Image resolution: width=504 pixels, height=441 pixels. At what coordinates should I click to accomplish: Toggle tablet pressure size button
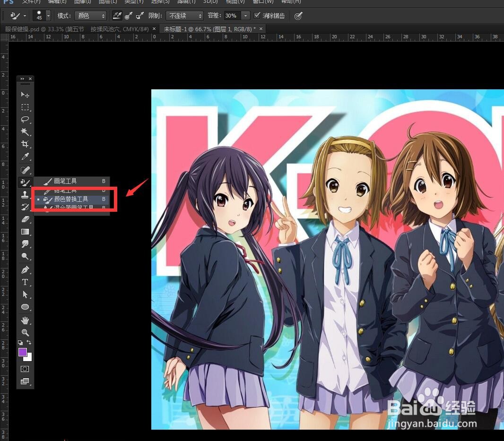[x=298, y=16]
